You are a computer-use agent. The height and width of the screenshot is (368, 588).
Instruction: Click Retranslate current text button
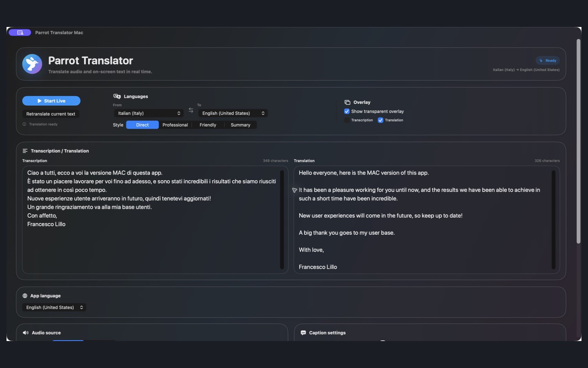[x=51, y=114]
